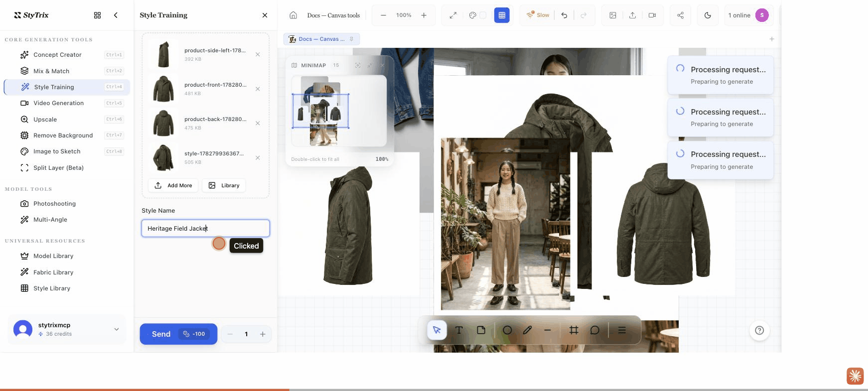This screenshot has width=868, height=391.
Task: Open Remove Background tool
Action: pos(67,135)
